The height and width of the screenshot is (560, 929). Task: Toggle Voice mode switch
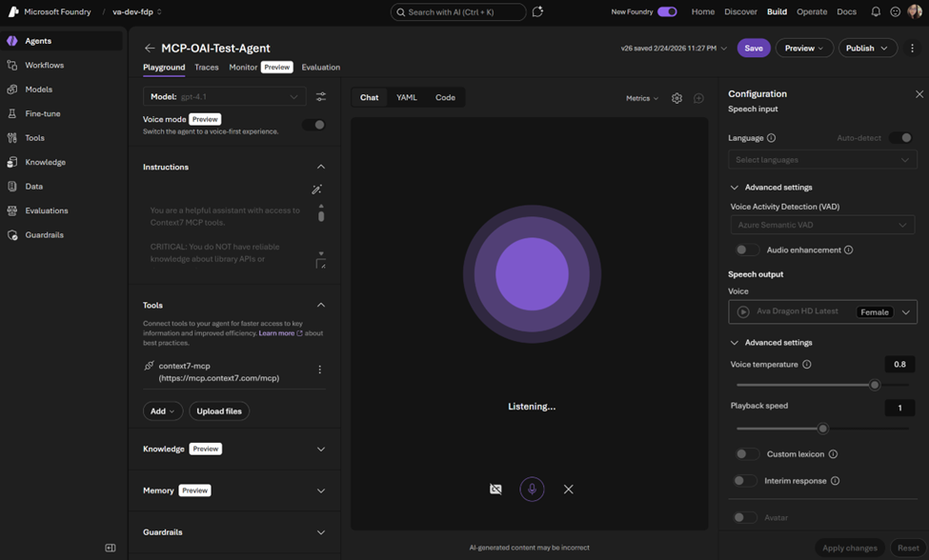point(314,125)
